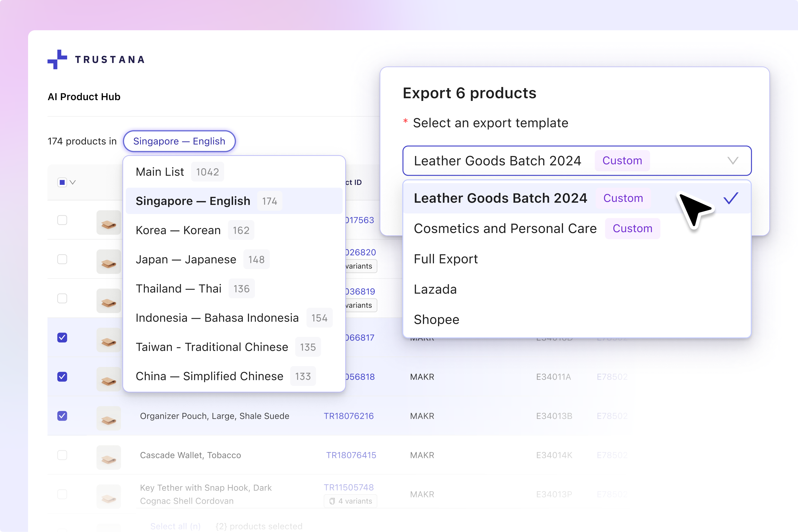The image size is (798, 532).
Task: Expand the export template dropdown chevron
Action: coord(733,161)
